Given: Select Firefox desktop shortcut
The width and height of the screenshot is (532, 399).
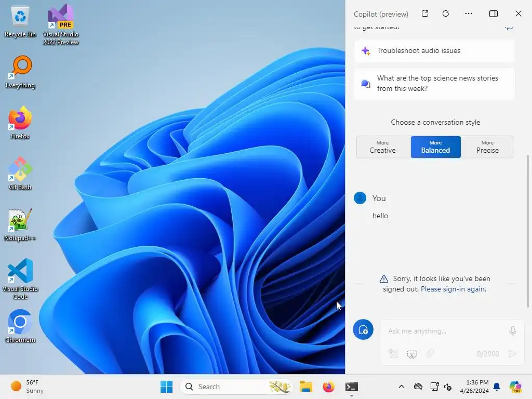Looking at the screenshot, I should click(20, 123).
